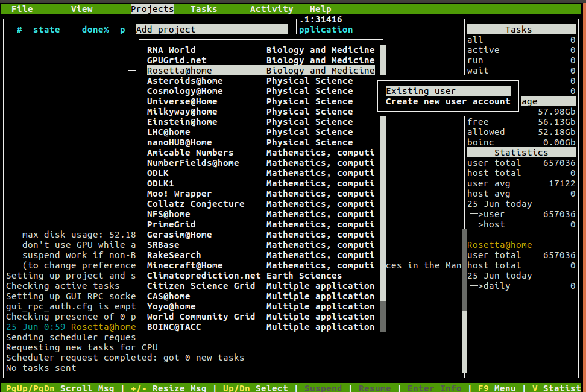Select the Universe@Home project
The width and height of the screenshot is (586, 392).
click(x=261, y=101)
